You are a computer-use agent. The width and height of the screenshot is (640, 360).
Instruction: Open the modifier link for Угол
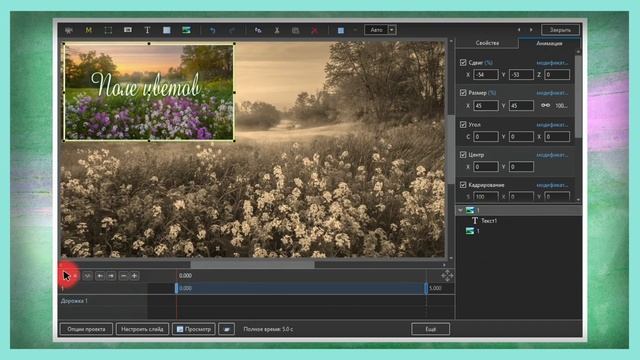click(552, 125)
